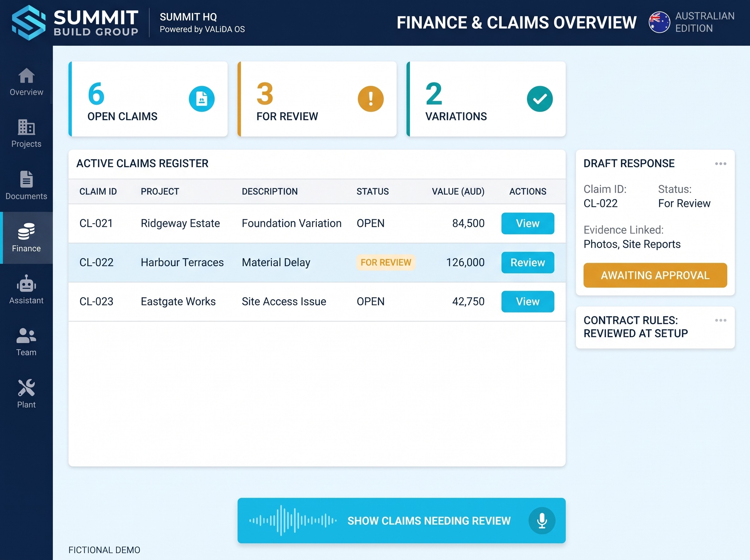Click the Australian Edition label
Image resolution: width=750 pixels, height=560 pixels.
[x=705, y=22]
